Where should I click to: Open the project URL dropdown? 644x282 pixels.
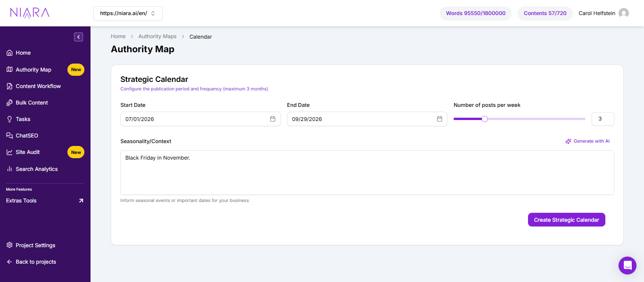pyautogui.click(x=128, y=13)
